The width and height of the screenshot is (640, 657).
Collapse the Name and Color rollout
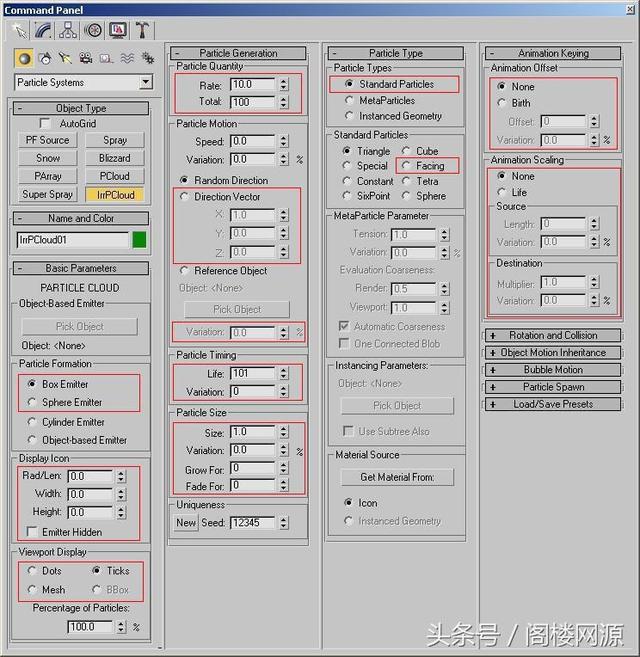click(x=80, y=218)
